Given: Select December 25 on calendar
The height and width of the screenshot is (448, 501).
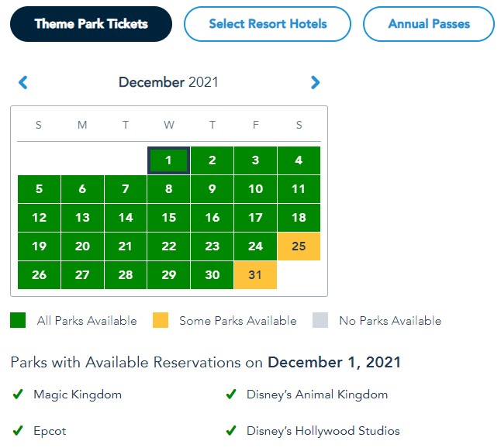Looking at the screenshot, I should coord(299,246).
